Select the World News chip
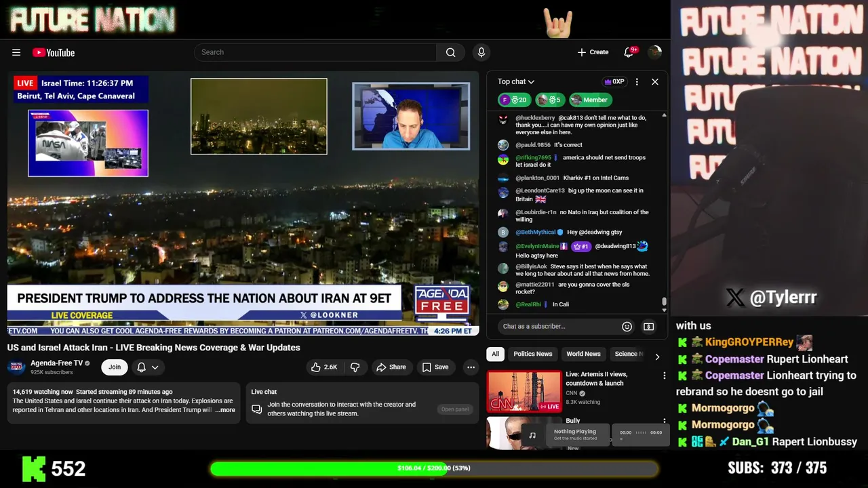The image size is (868, 488). tap(583, 354)
